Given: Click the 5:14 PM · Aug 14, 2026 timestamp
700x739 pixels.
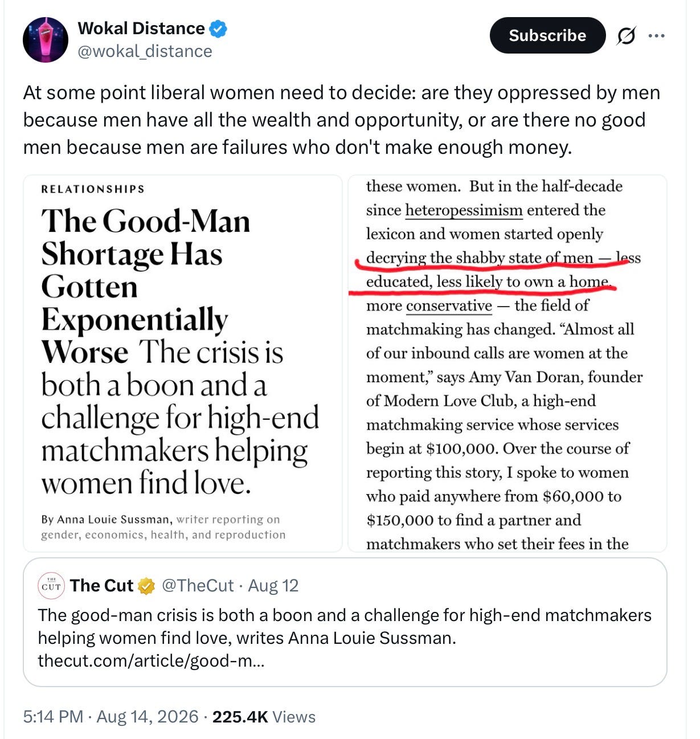Looking at the screenshot, I should pos(111,717).
